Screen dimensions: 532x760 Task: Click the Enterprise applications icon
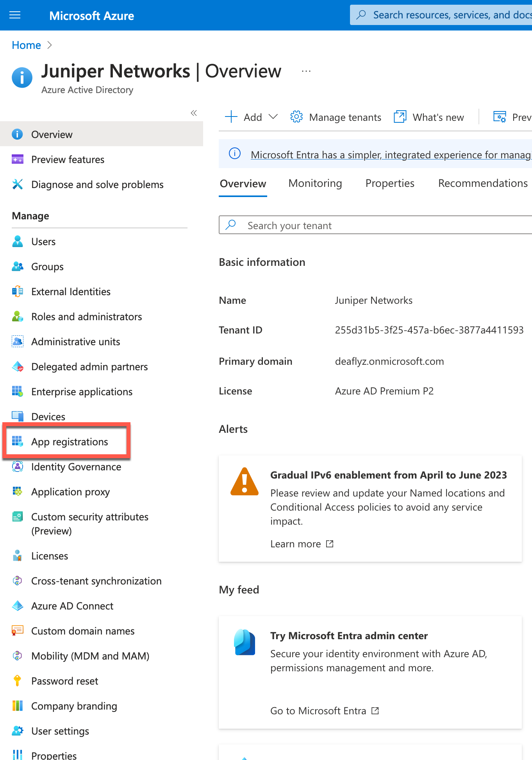click(18, 391)
